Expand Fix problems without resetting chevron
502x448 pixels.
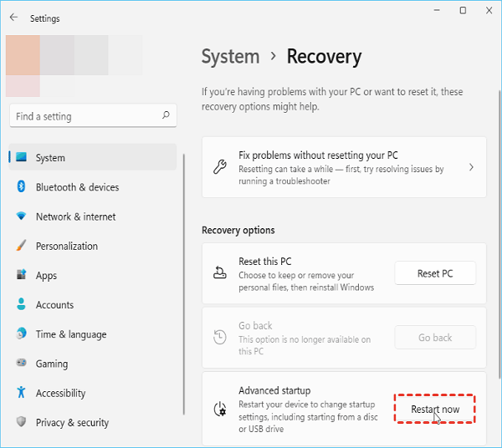pos(471,167)
